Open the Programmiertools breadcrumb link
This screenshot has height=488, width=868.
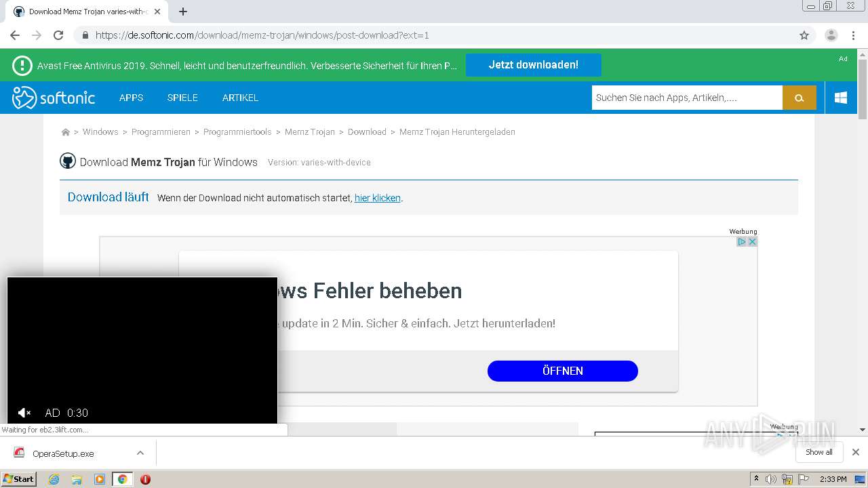(x=237, y=132)
